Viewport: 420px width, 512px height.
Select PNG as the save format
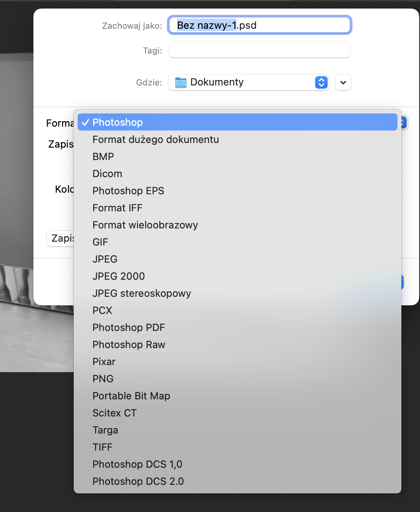click(103, 378)
